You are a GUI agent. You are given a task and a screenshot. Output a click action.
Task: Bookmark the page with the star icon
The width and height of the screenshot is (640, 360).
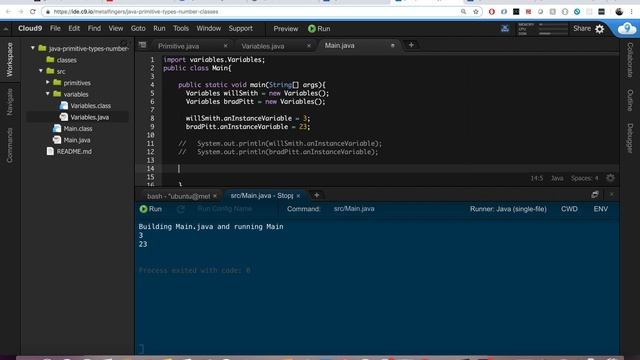(476, 12)
